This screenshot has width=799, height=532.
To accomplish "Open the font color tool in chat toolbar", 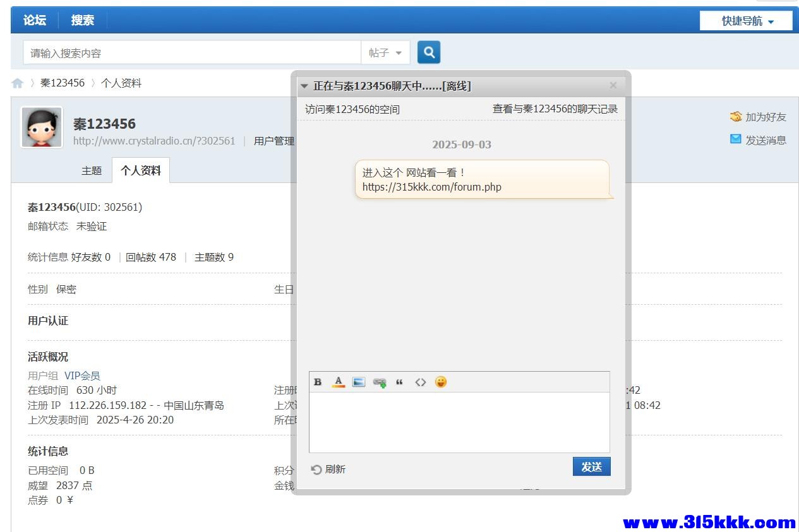I will pos(338,381).
